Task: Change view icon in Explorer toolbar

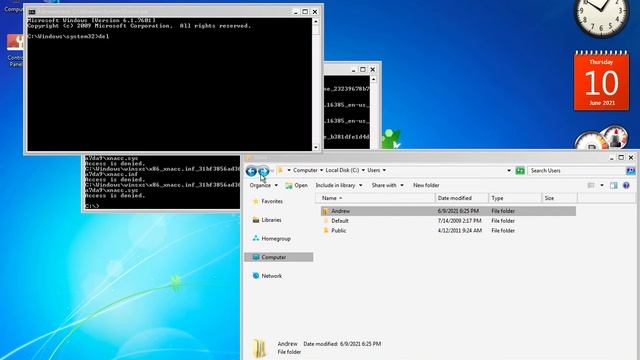Action: tap(591, 185)
